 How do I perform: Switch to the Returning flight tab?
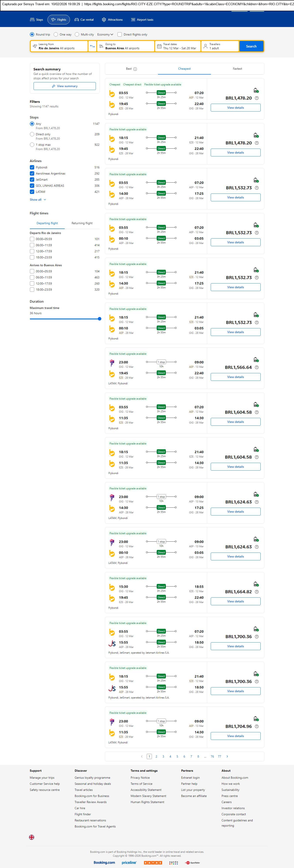coord(82,223)
